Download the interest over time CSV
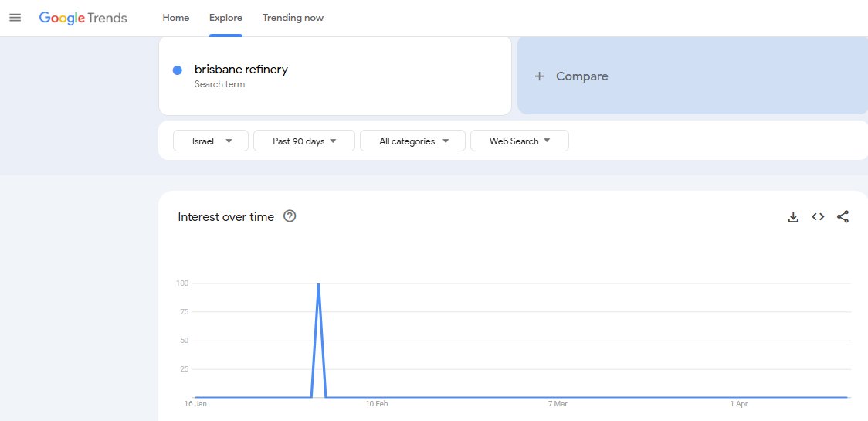Image resolution: width=868 pixels, height=421 pixels. [793, 217]
